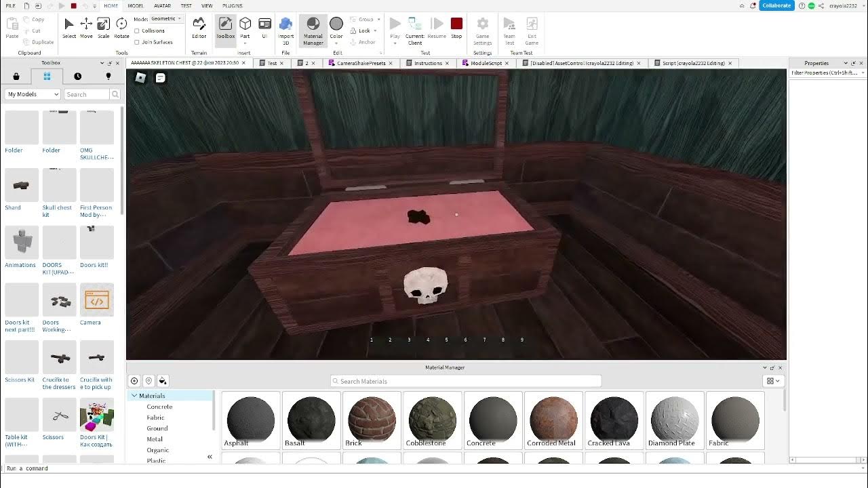Select Fabric category in Materials tree
868x488 pixels.
pos(155,418)
